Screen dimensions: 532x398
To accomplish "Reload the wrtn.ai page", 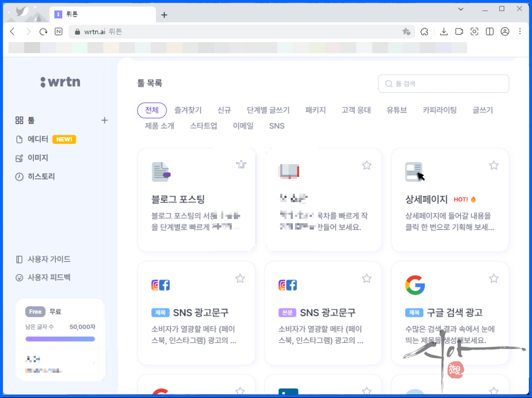I will [x=43, y=32].
